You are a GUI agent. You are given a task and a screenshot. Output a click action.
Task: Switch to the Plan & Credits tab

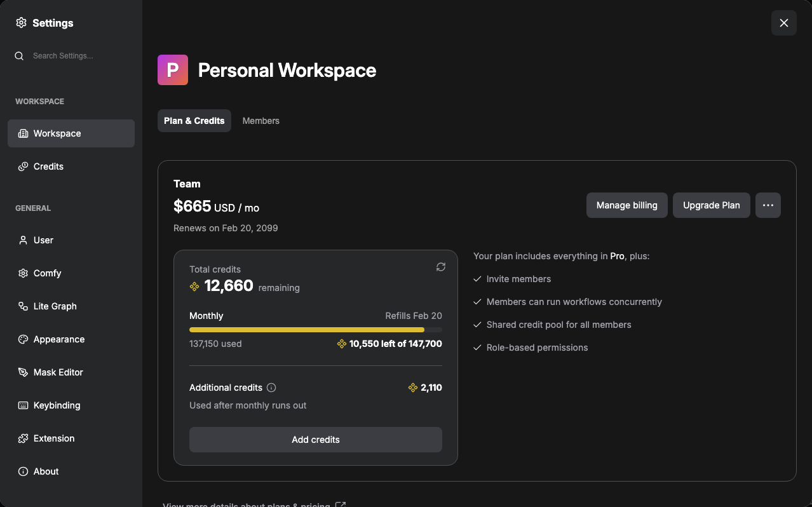click(194, 121)
